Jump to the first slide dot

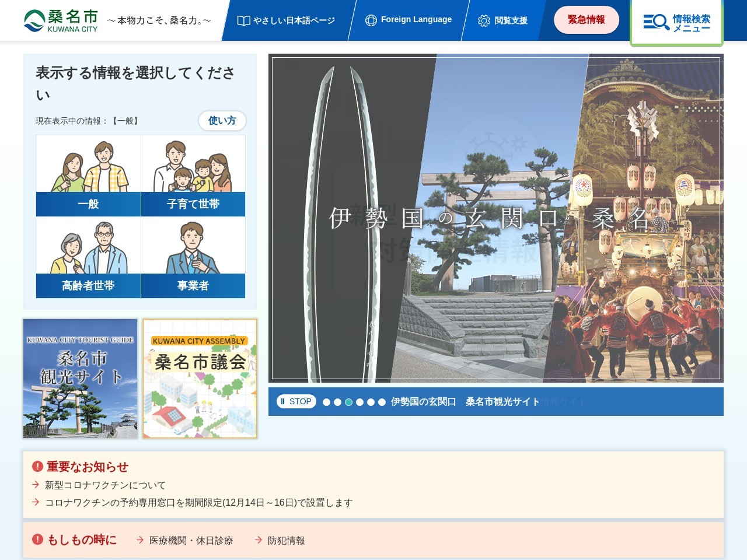(326, 402)
